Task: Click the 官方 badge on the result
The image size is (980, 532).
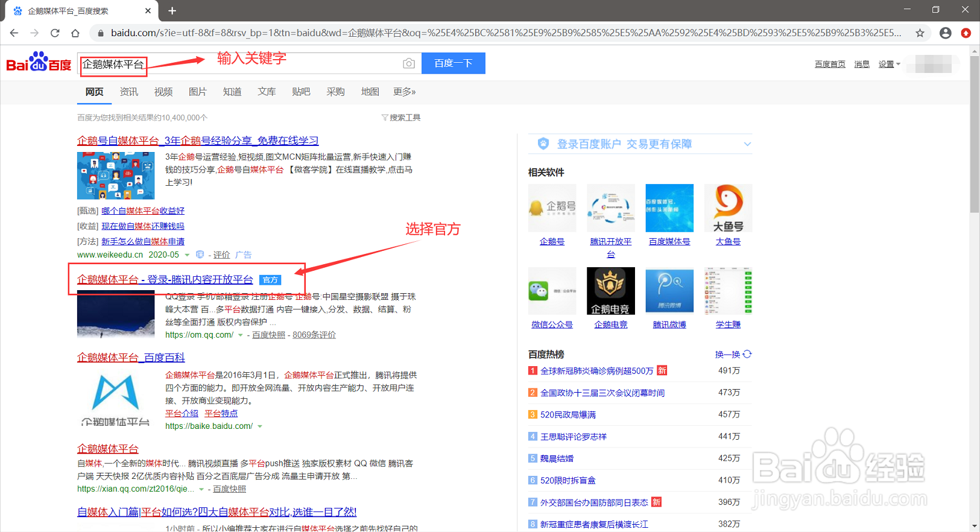Action: click(x=270, y=280)
